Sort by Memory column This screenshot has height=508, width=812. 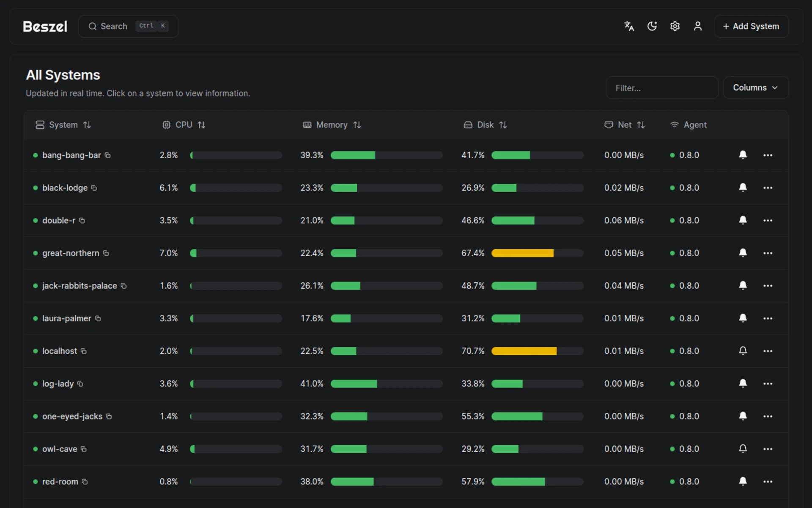point(332,125)
